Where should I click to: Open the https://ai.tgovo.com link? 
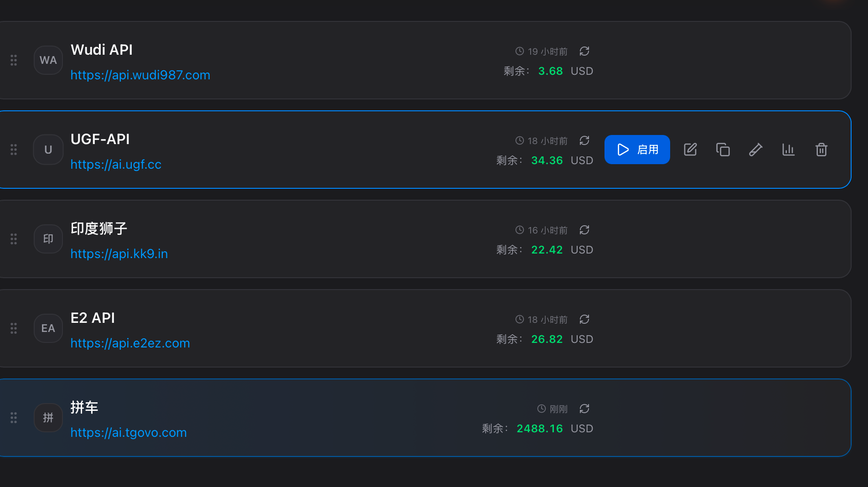[129, 432]
